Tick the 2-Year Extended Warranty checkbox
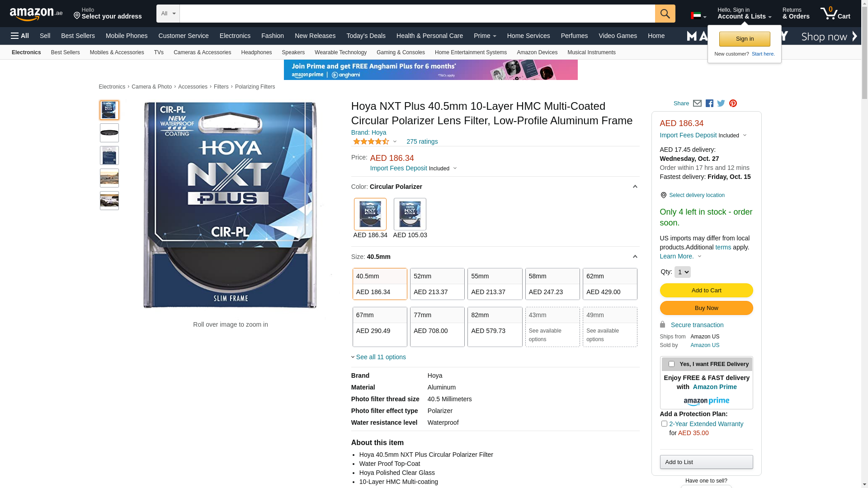Viewport: 868px width, 488px height. tap(664, 424)
